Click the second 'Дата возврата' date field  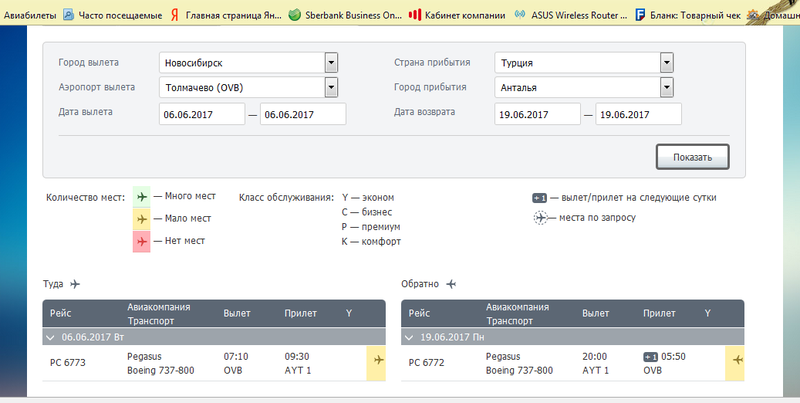coord(638,114)
